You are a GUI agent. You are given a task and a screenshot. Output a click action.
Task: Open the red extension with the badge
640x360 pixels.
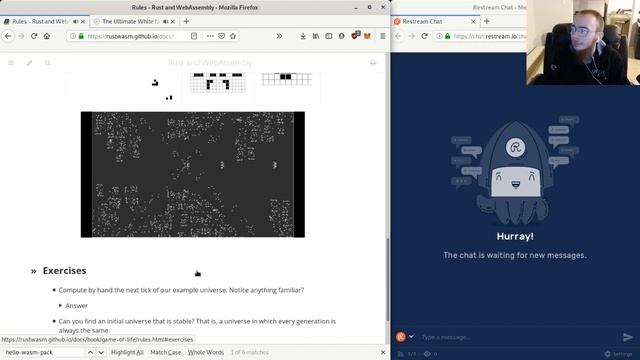coord(355,36)
